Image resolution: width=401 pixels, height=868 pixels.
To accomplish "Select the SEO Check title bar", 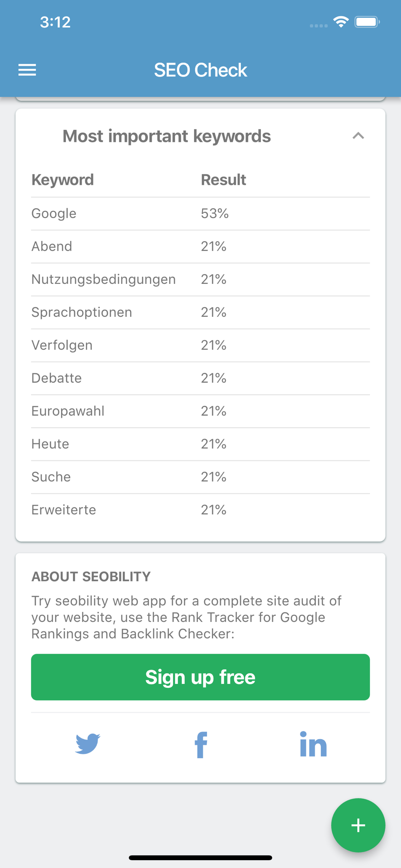I will pyautogui.click(x=200, y=69).
